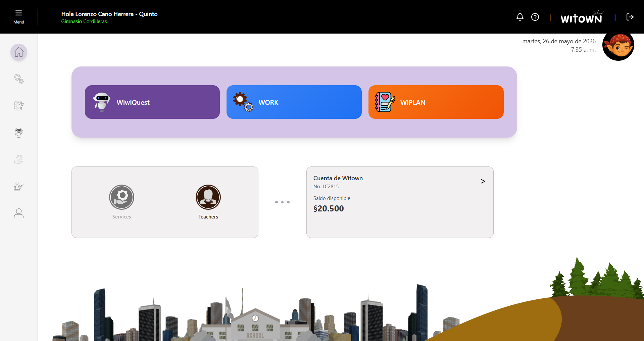The image size is (644, 341).
Task: Click the Cuenta de Witown title
Action: [338, 178]
